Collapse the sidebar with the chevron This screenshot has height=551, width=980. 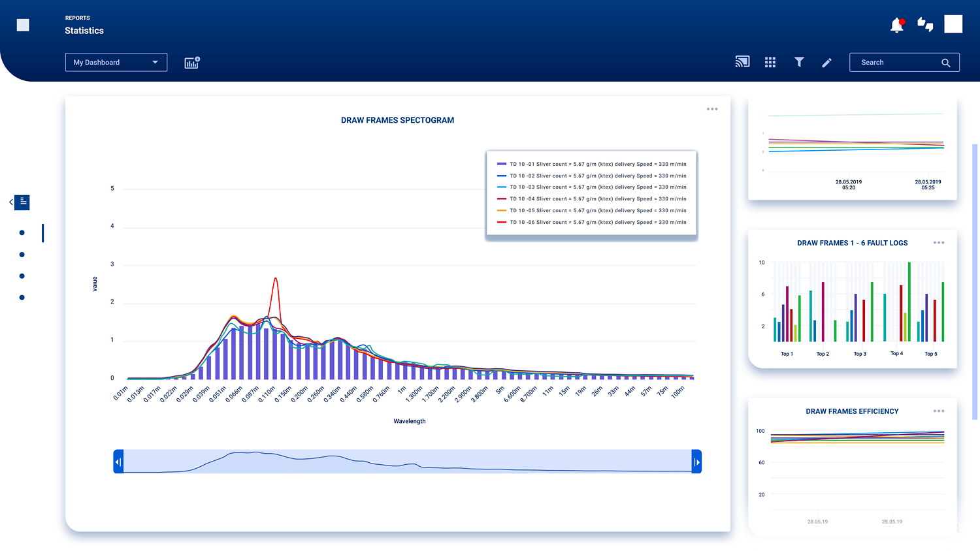[9, 202]
